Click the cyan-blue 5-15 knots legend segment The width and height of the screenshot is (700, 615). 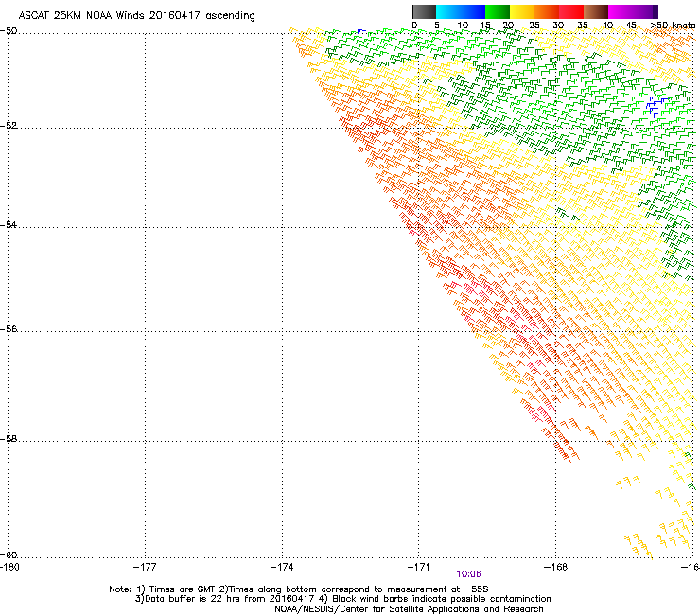(461, 11)
